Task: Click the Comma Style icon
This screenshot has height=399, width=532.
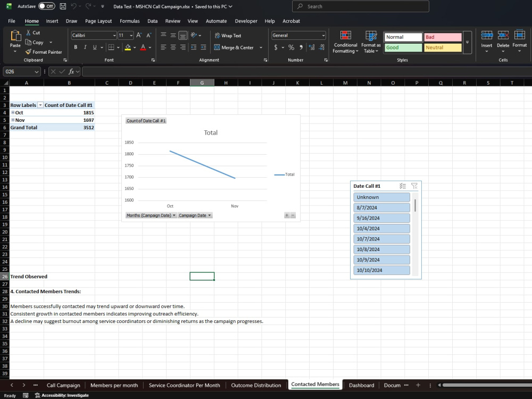Action: [x=301, y=47]
